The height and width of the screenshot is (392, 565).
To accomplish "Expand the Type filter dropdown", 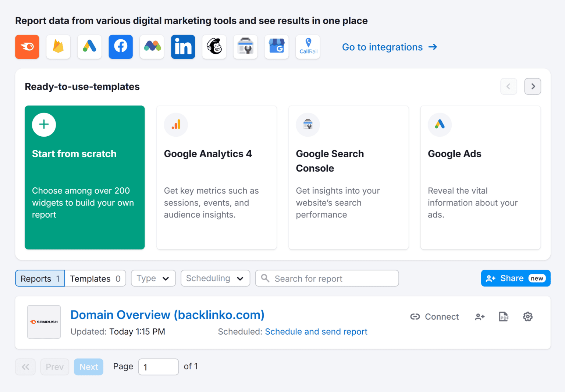I will pyautogui.click(x=153, y=278).
